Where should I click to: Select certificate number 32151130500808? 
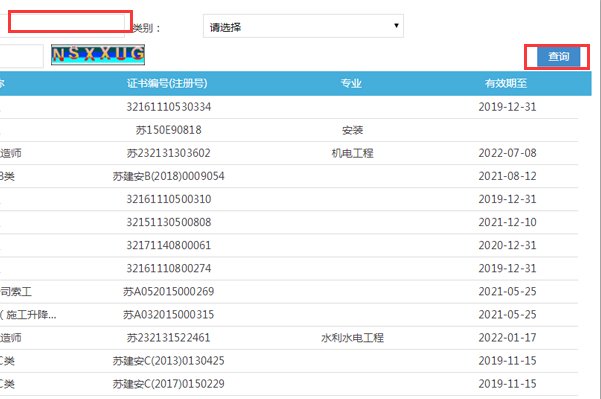(x=169, y=222)
